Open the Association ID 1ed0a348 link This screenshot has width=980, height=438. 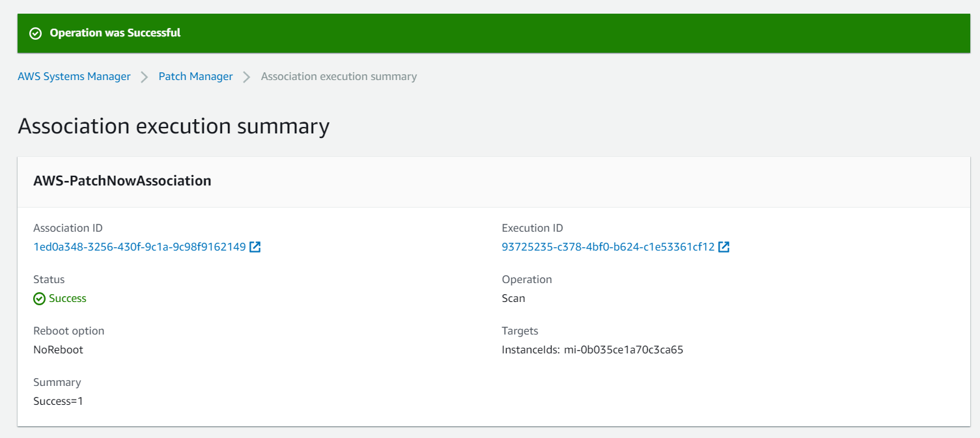[x=139, y=247]
